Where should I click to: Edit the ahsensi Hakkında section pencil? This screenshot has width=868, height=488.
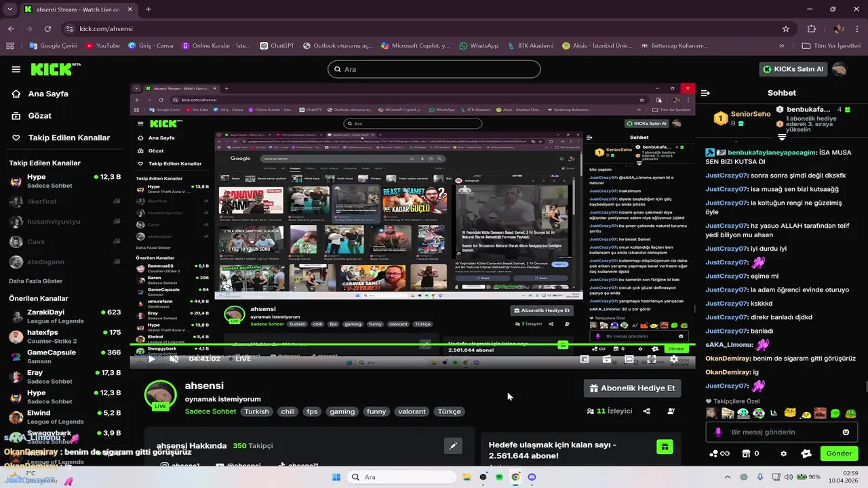coord(453,445)
